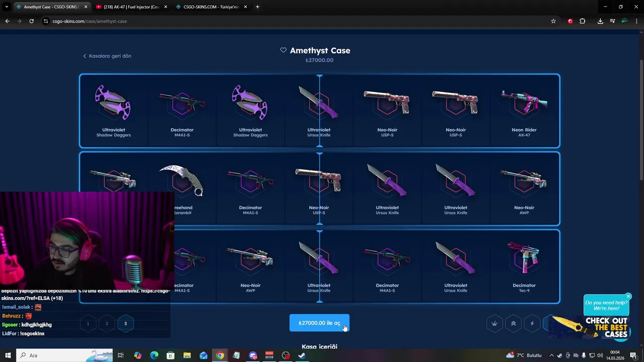
Task: Click the taskbar volume icon
Action: click(x=599, y=355)
